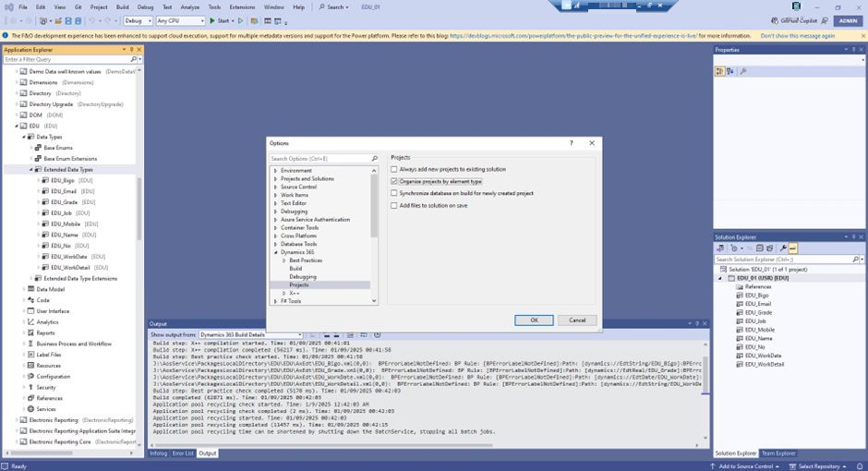Click Start Without Debugging outline arrow
Viewport: 868px width, 471px height.
tap(240, 21)
